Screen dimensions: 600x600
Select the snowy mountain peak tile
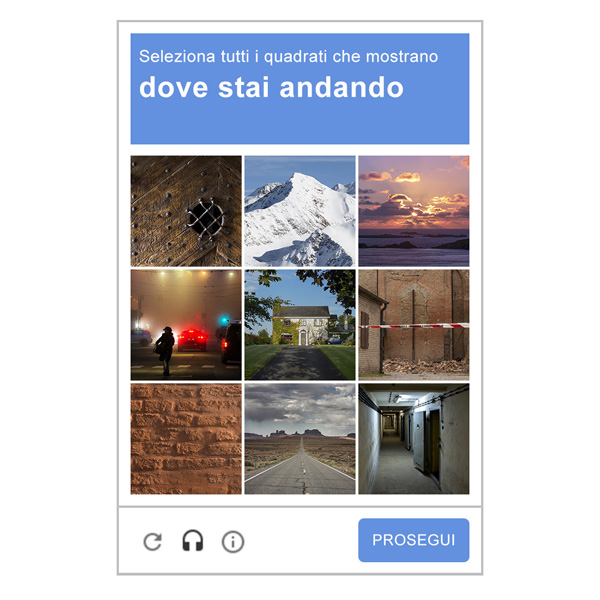(x=300, y=211)
